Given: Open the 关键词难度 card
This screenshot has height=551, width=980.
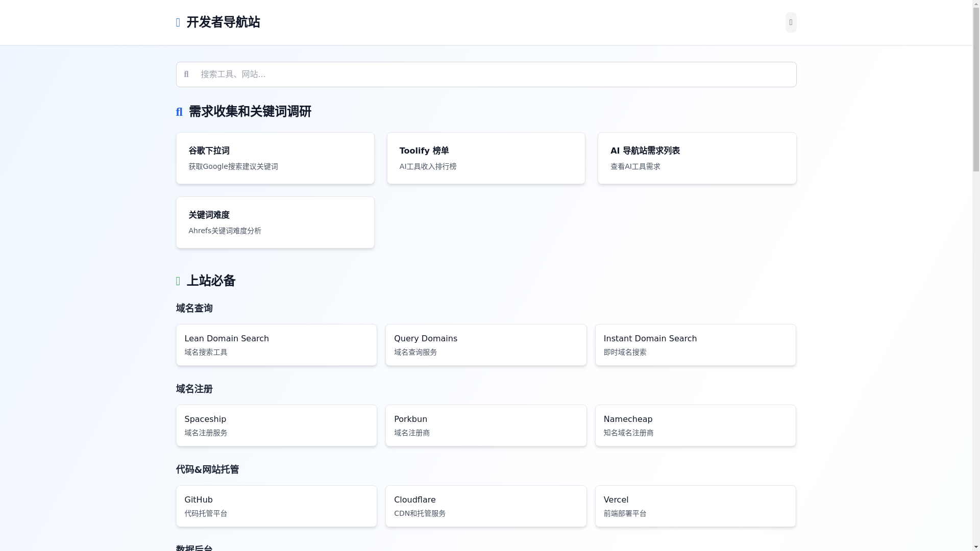Looking at the screenshot, I should tap(275, 222).
